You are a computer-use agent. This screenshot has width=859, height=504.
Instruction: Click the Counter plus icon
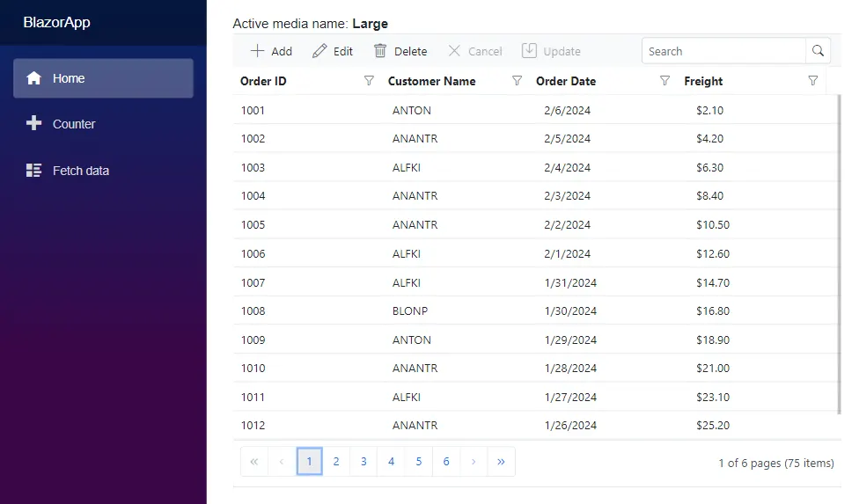coord(34,123)
